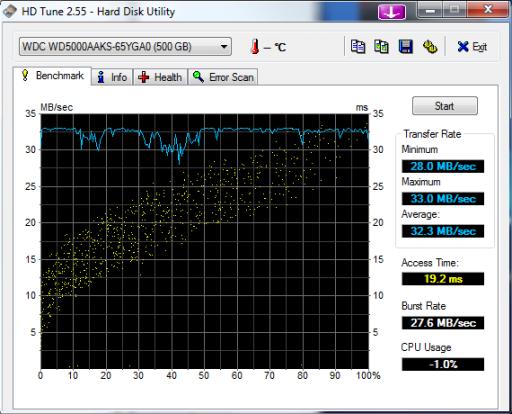
Task: Open options via the yellow tools icon
Action: click(430, 47)
